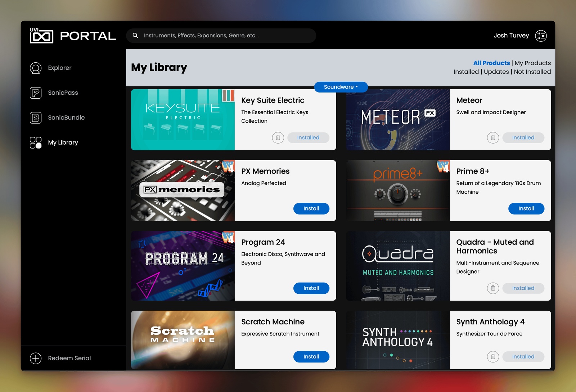Click the SonicPass sidebar icon
The height and width of the screenshot is (392, 576).
click(36, 93)
